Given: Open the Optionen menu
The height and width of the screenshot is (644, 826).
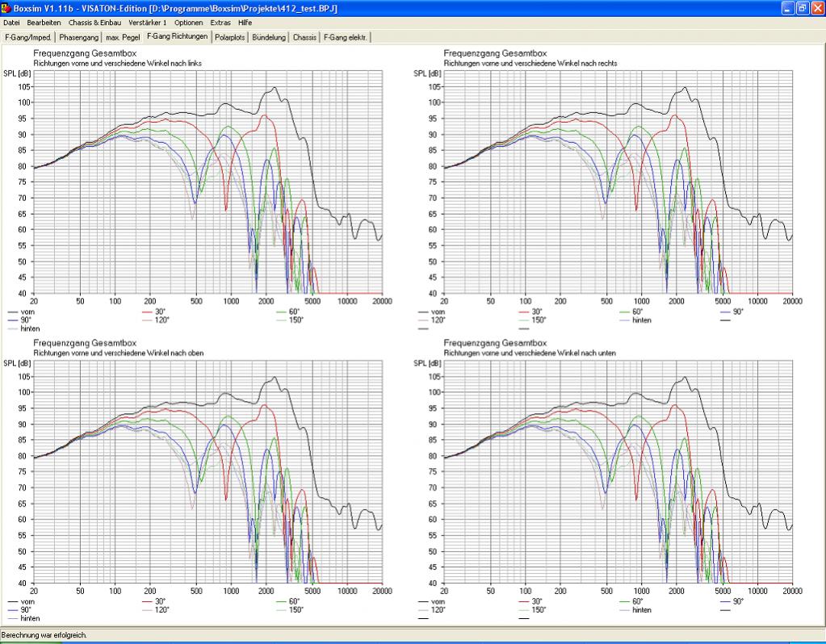Looking at the screenshot, I should 189,23.
